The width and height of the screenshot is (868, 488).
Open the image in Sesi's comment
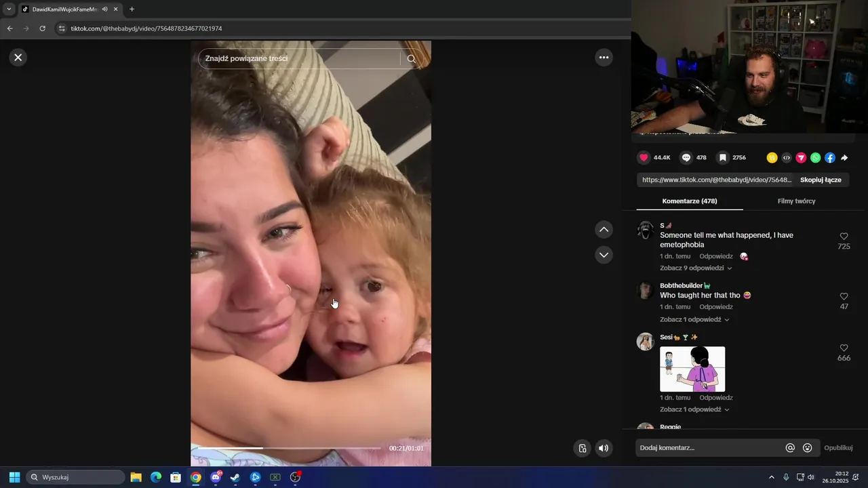click(x=692, y=369)
